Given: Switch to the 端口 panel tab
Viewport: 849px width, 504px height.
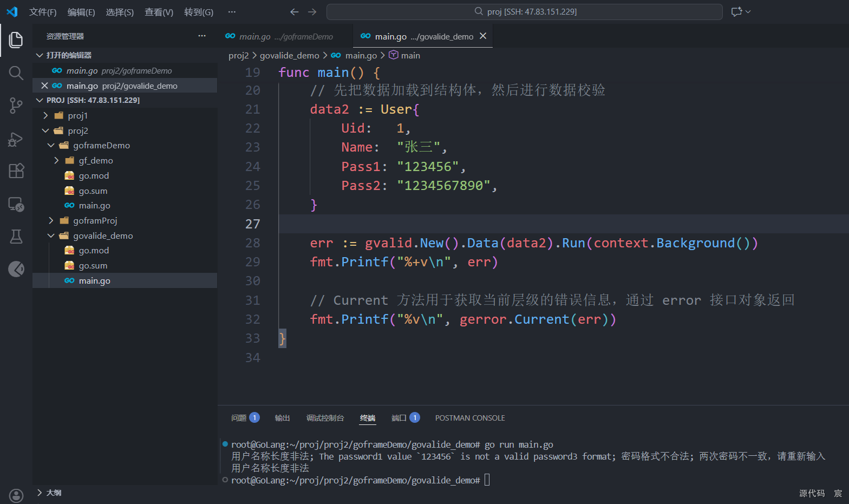Looking at the screenshot, I should click(x=406, y=418).
